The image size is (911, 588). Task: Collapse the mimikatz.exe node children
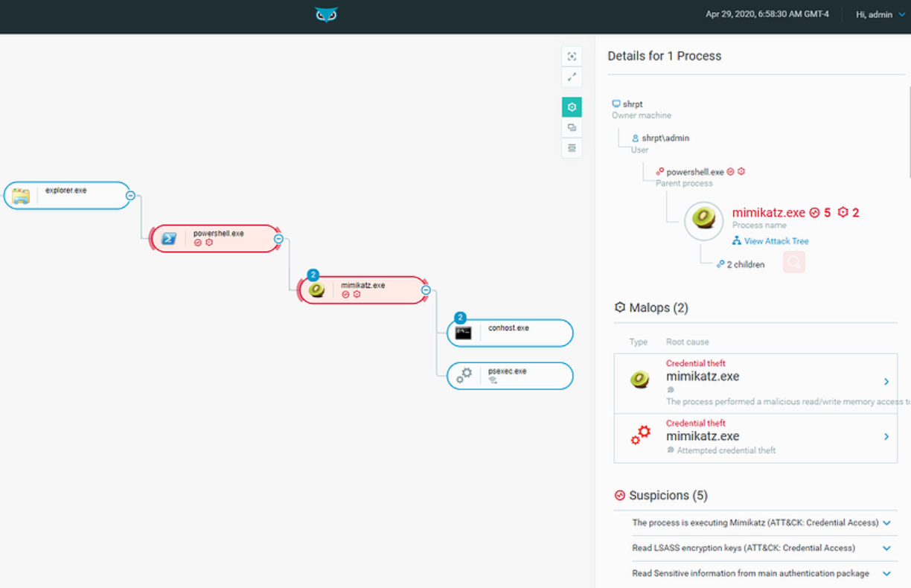coord(426,290)
